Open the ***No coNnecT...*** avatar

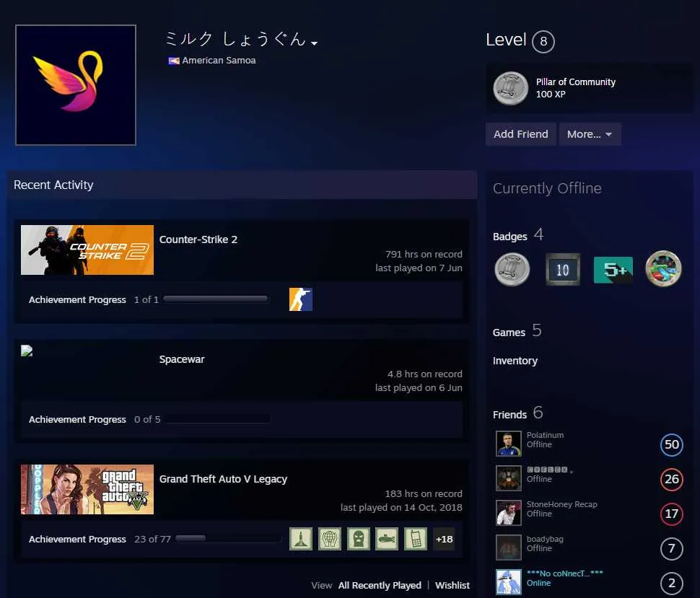click(x=509, y=582)
